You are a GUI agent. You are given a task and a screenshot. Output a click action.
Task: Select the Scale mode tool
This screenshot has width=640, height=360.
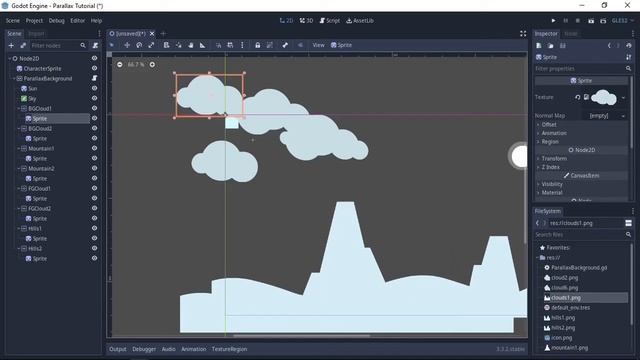point(151,45)
